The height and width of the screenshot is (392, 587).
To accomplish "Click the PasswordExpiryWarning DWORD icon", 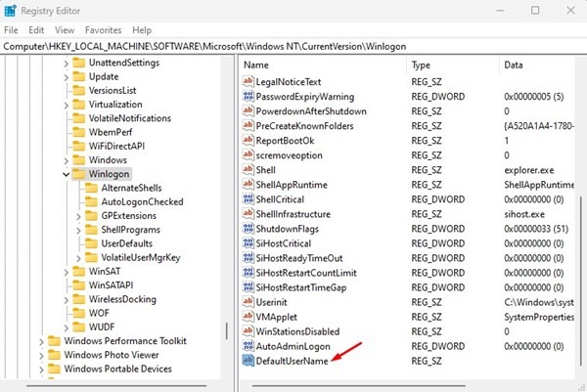I will (x=248, y=96).
